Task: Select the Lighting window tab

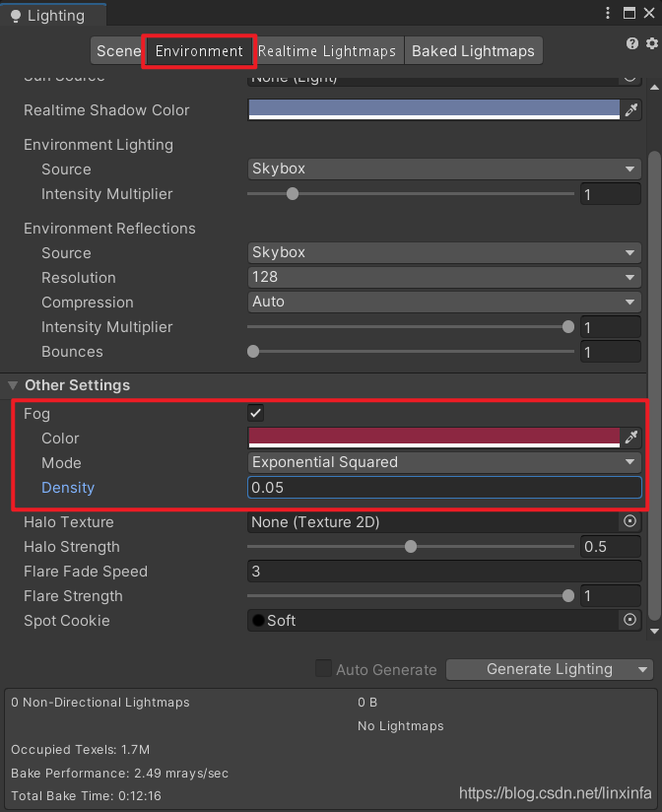Action: 53,16
